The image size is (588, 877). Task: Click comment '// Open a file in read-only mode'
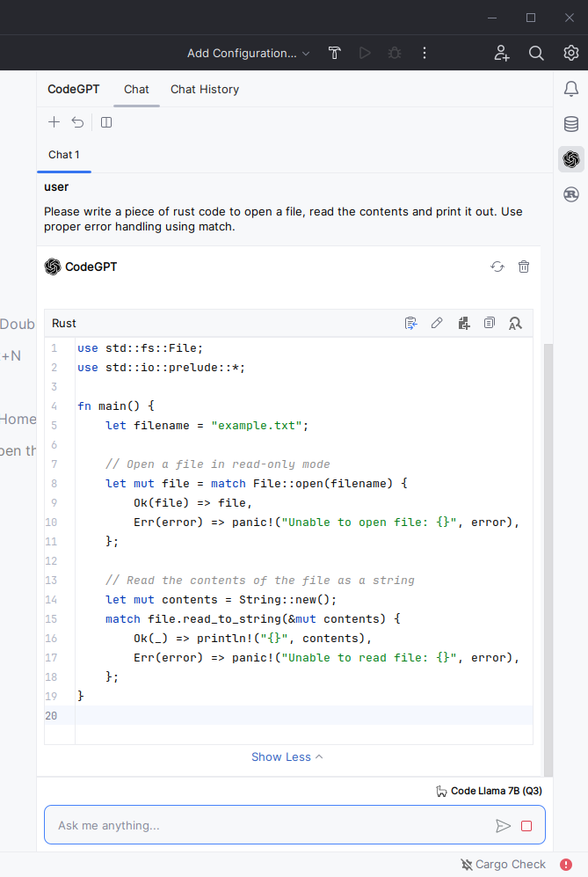point(217,464)
